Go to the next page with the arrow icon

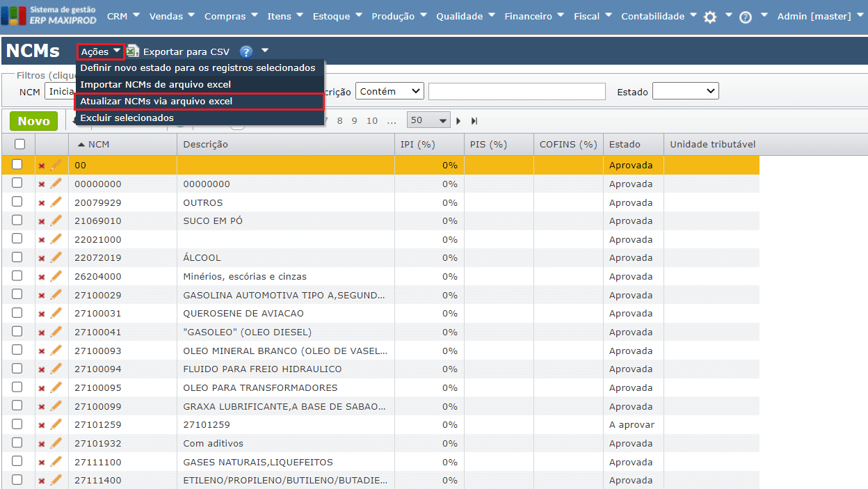pyautogui.click(x=458, y=120)
